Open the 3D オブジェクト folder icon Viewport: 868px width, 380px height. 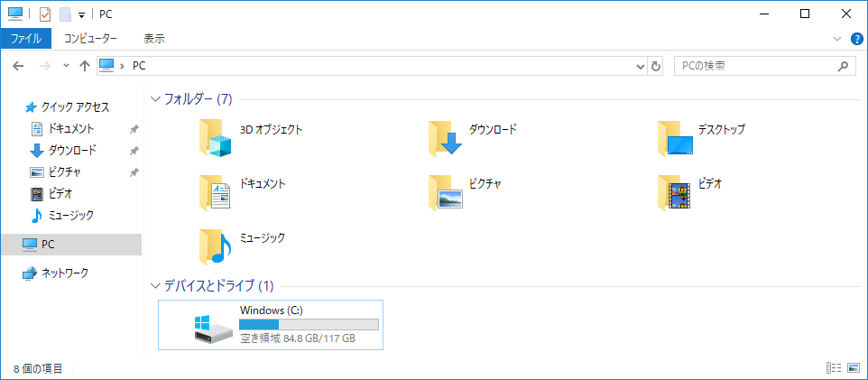215,137
